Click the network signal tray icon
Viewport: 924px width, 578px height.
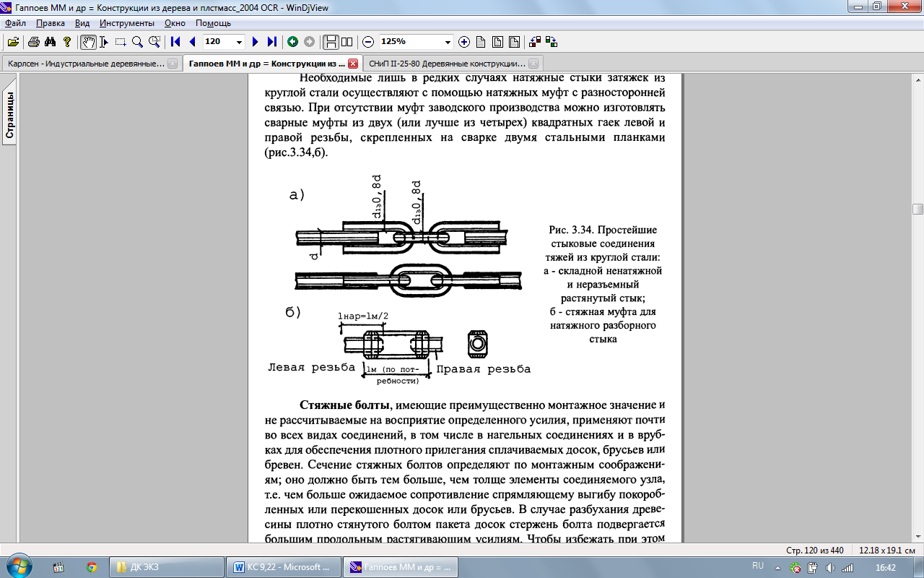pos(848,567)
